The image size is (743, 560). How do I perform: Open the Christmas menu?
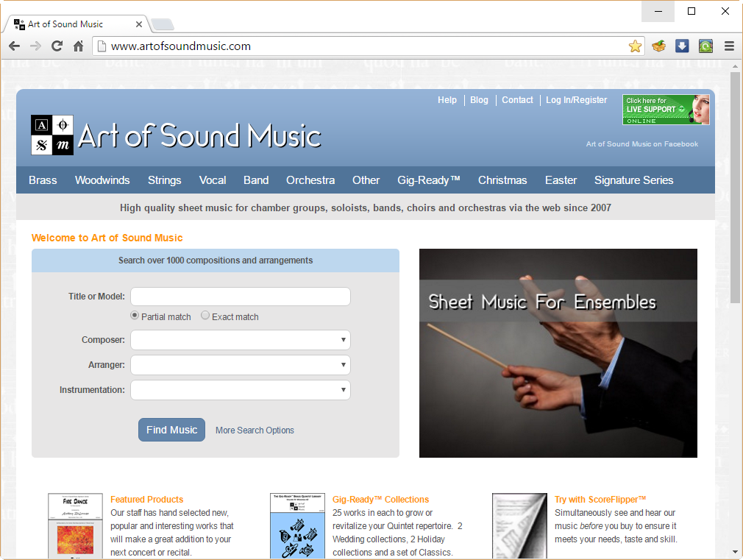(502, 180)
